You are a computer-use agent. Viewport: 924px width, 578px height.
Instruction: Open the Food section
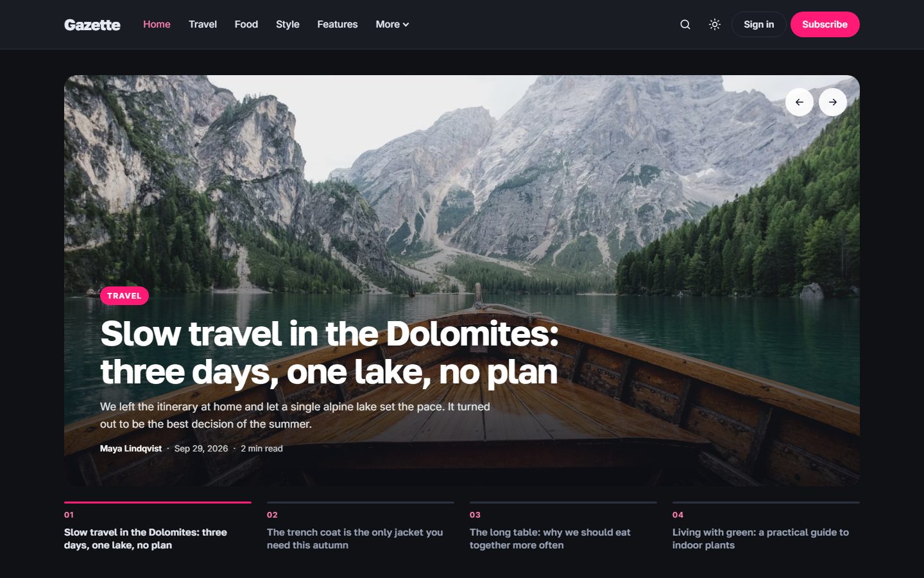click(246, 24)
